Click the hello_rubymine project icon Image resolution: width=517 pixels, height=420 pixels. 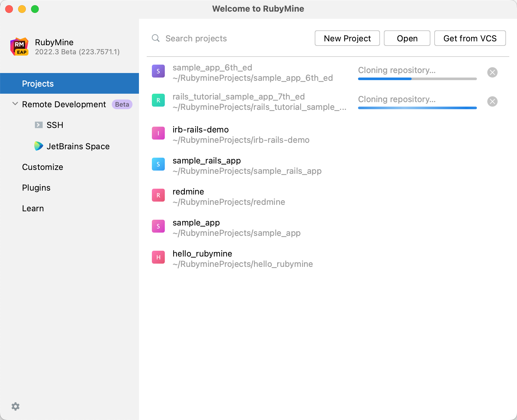coord(158,257)
